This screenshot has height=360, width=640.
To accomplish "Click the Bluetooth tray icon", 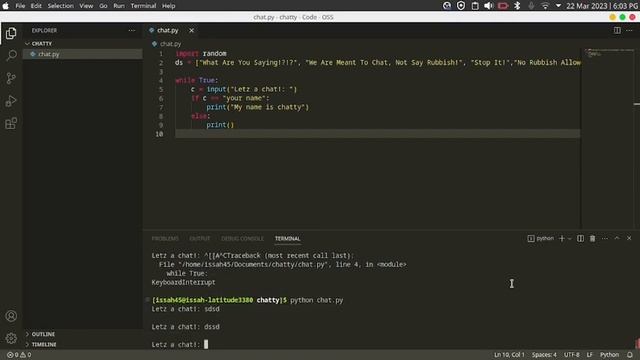I will pyautogui.click(x=517, y=6).
